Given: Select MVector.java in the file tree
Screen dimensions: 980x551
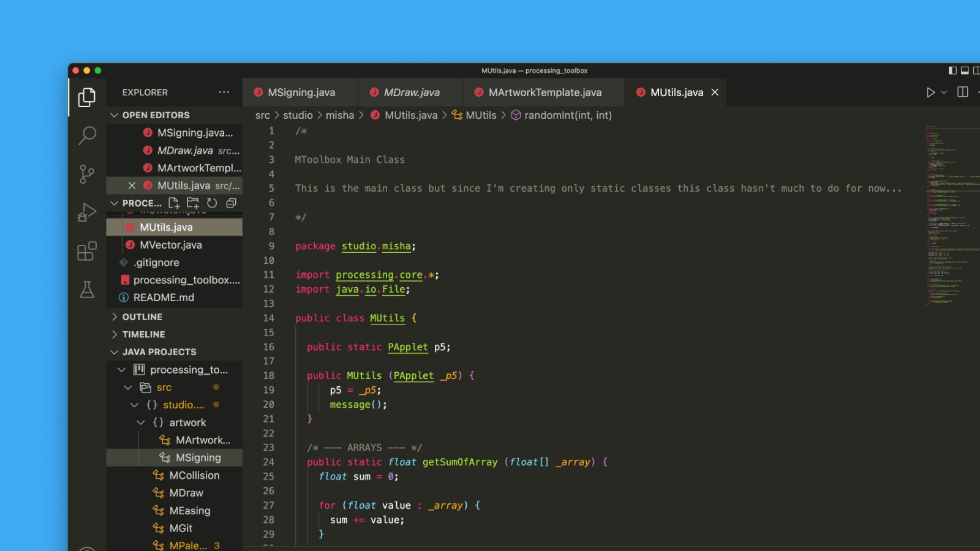Looking at the screenshot, I should click(x=170, y=244).
